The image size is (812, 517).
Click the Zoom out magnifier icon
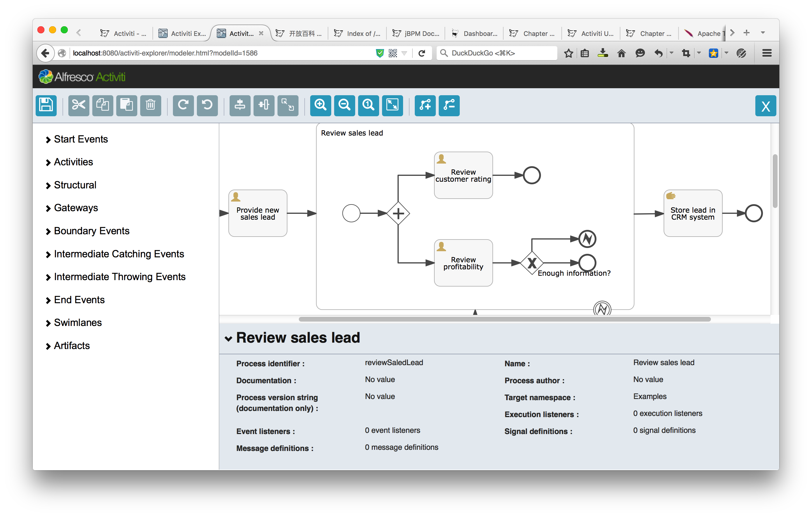pos(344,105)
